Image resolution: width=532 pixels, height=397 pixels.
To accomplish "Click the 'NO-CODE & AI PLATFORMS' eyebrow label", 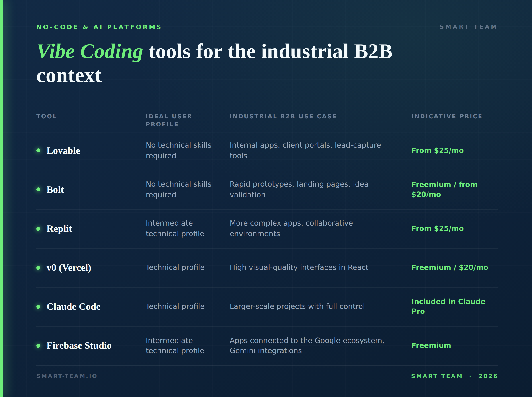I will pyautogui.click(x=99, y=27).
